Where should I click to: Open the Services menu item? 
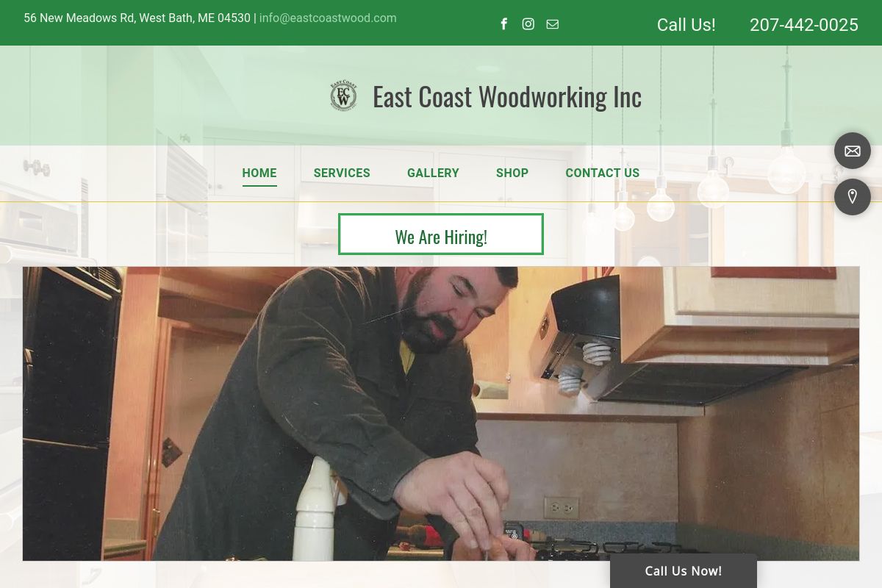pos(342,173)
